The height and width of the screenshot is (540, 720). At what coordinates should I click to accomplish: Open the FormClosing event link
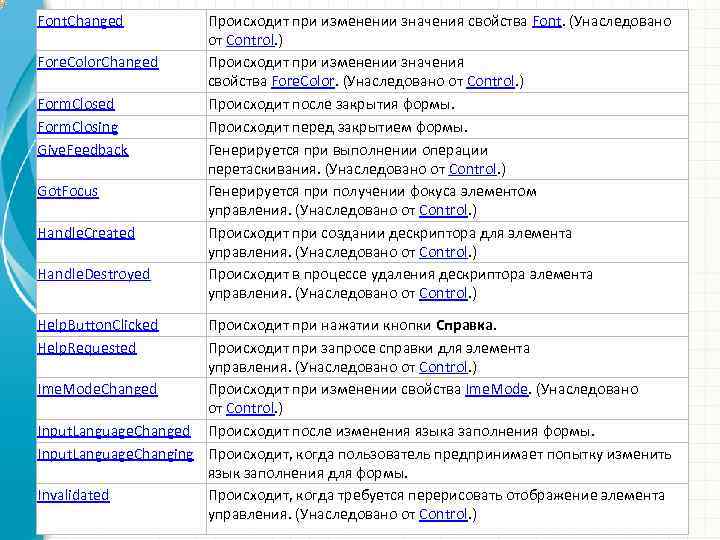click(x=78, y=127)
